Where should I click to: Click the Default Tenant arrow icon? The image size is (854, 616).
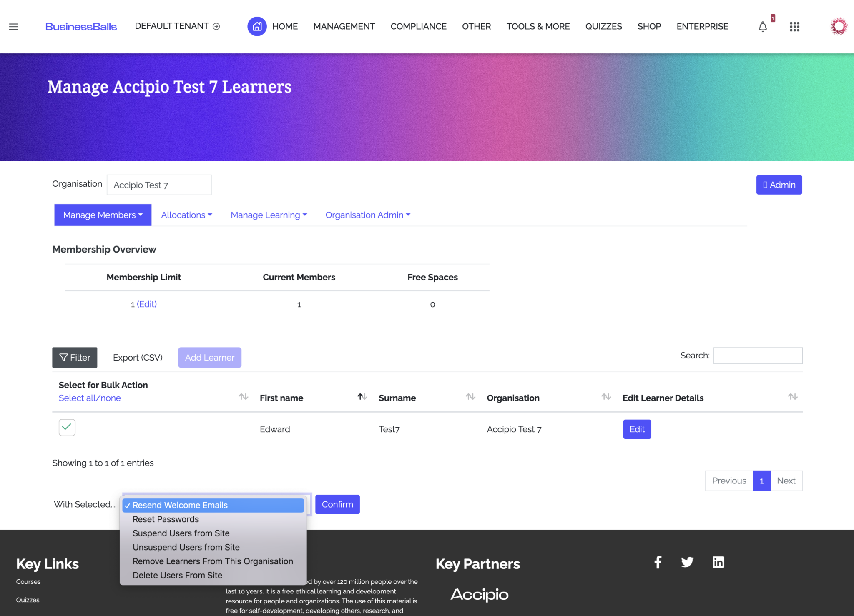click(x=216, y=26)
